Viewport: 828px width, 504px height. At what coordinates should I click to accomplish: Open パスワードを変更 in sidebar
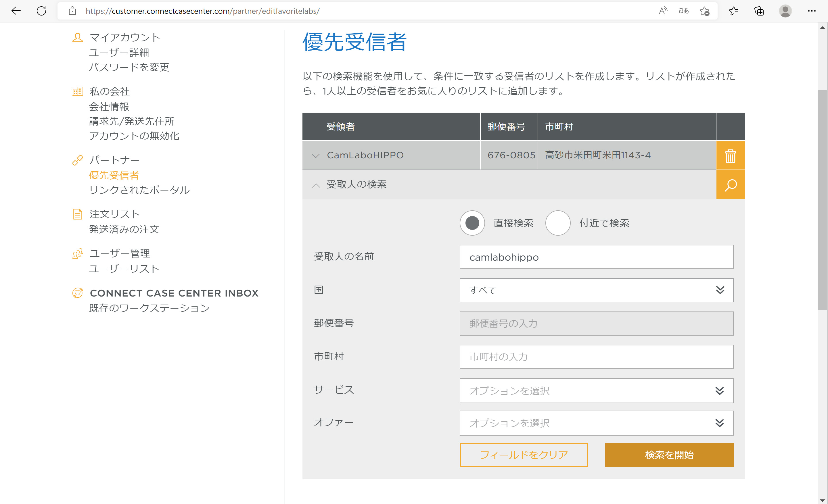click(129, 67)
